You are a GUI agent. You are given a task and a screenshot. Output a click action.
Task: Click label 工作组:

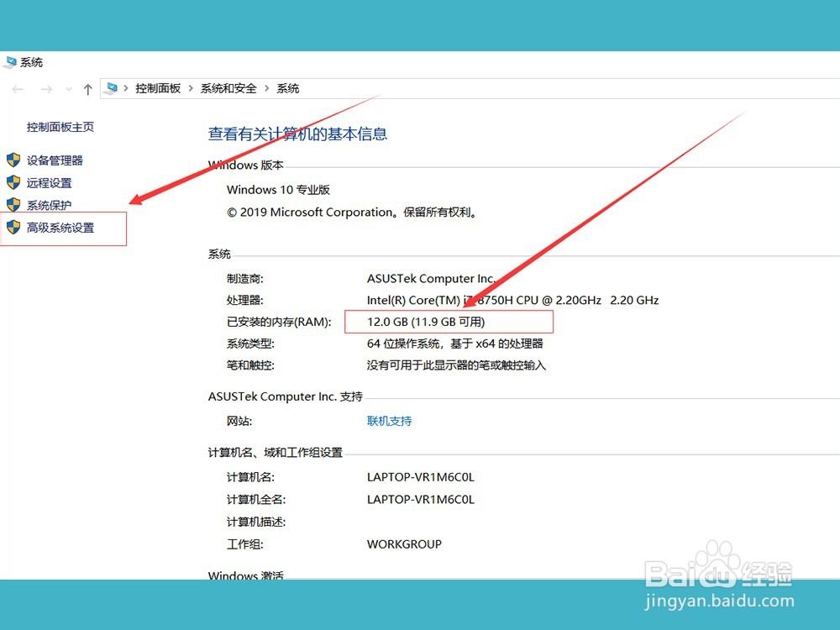pos(244,544)
